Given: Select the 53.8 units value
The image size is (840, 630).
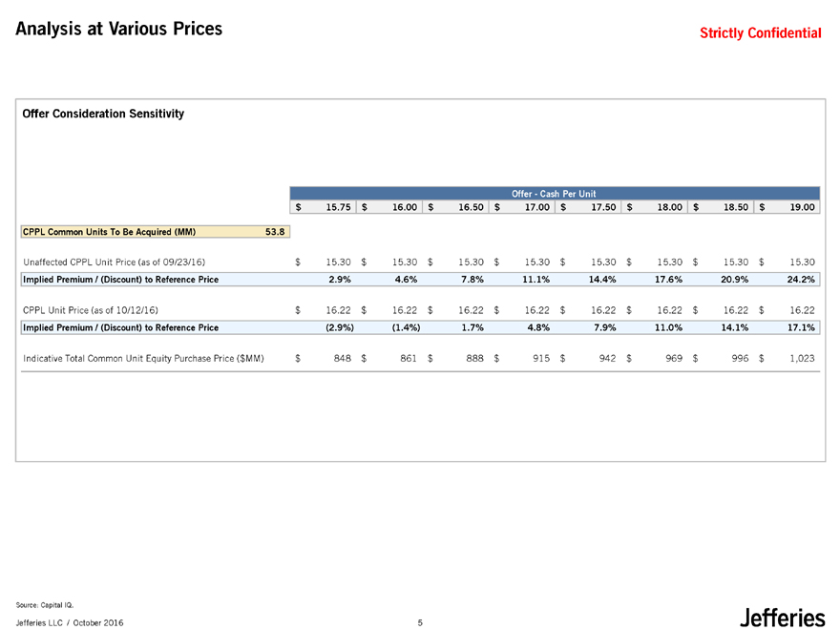Looking at the screenshot, I should coord(275,230).
